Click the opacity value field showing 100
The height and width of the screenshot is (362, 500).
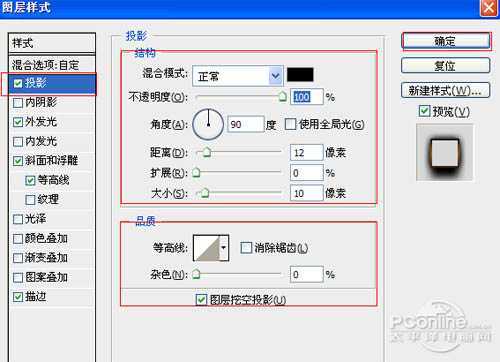[307, 97]
